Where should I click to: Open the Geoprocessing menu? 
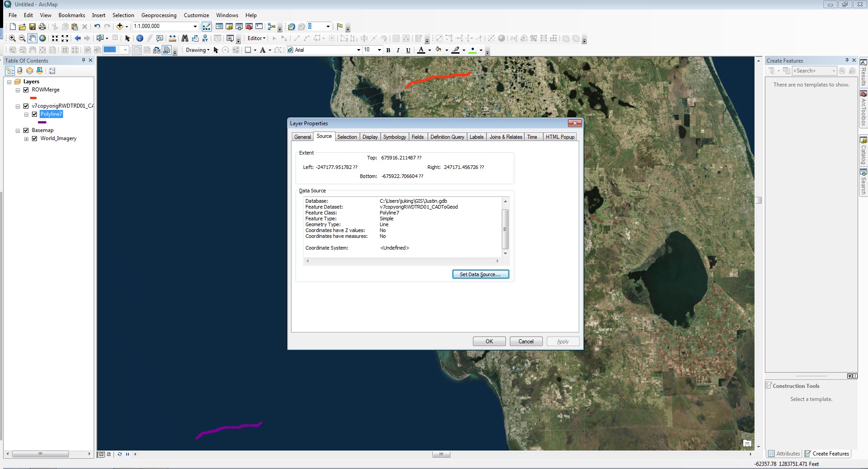159,15
